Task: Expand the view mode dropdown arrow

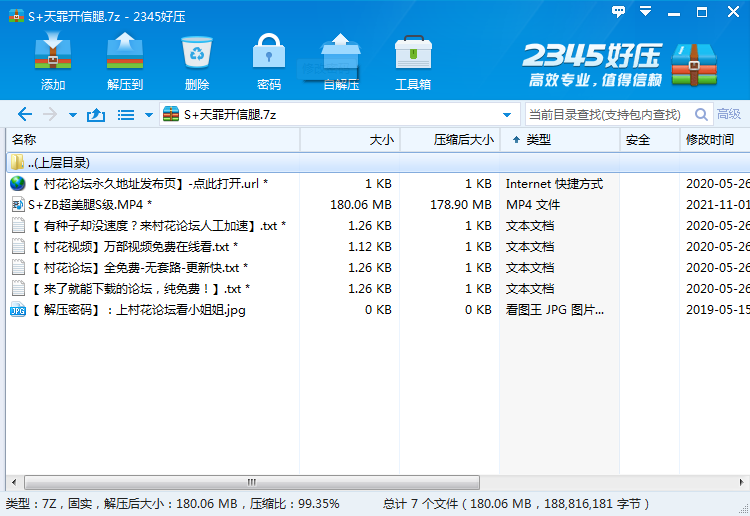Action: point(149,115)
